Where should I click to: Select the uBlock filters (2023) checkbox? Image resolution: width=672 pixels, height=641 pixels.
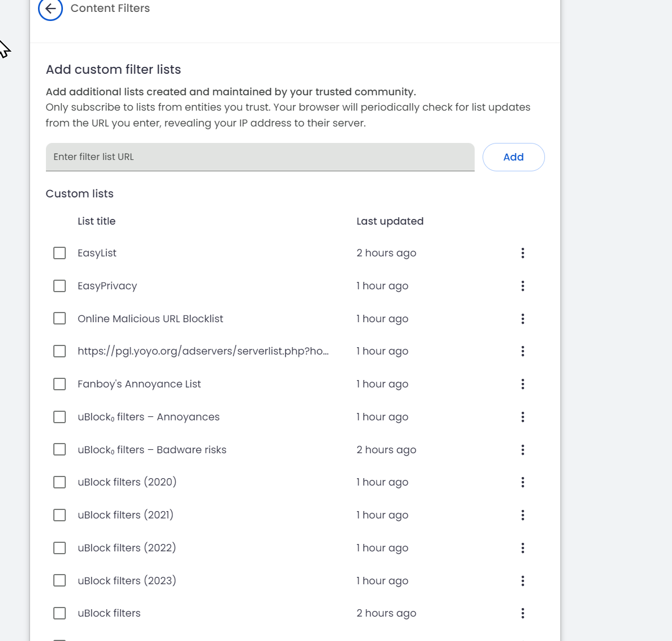pos(60,581)
